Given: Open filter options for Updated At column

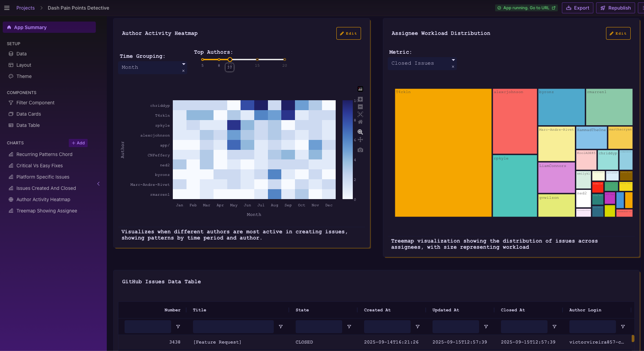Looking at the screenshot, I should [x=486, y=327].
